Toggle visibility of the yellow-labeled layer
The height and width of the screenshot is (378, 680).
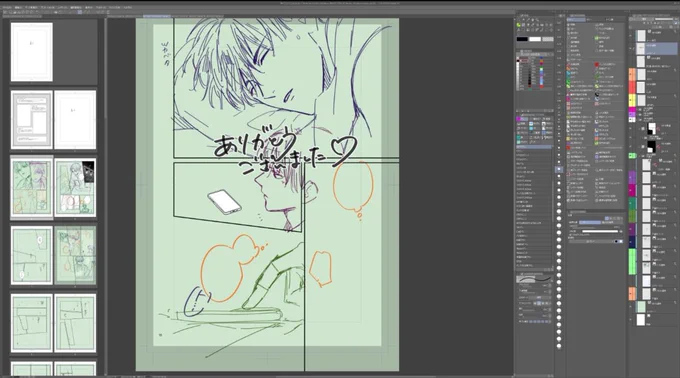[632, 100]
